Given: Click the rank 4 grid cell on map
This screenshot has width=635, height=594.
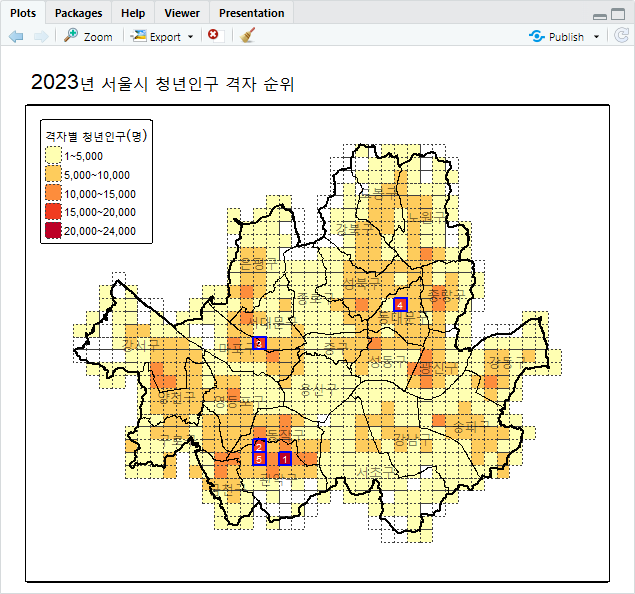Looking at the screenshot, I should pyautogui.click(x=400, y=305).
